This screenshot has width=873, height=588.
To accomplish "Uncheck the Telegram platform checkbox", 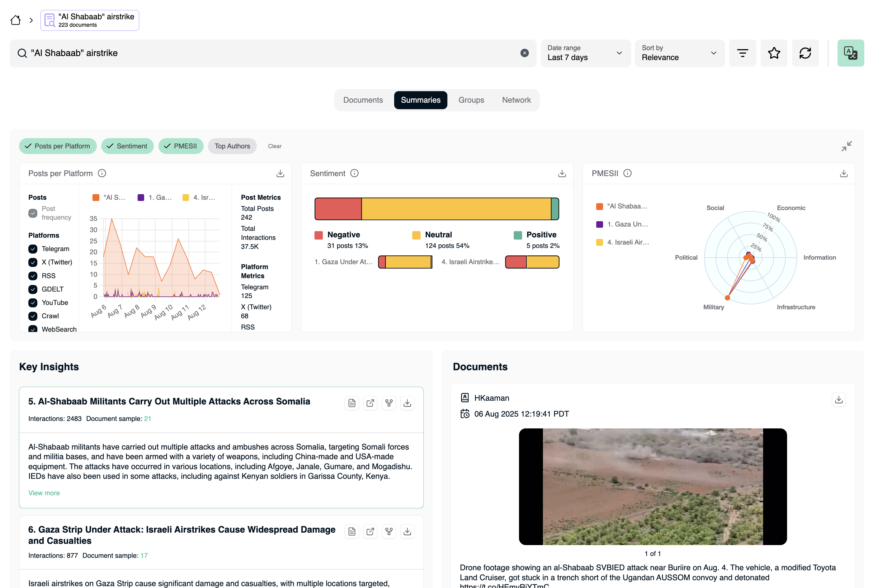I will (x=33, y=249).
